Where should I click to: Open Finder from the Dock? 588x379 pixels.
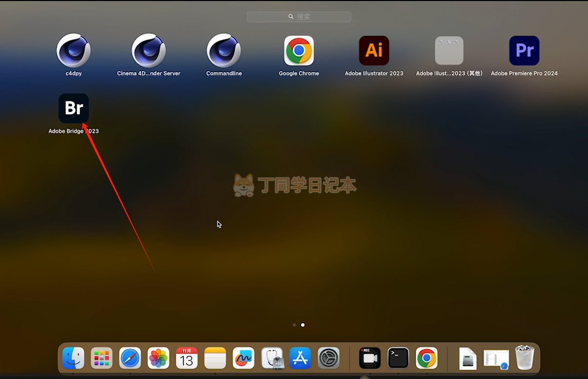point(73,358)
